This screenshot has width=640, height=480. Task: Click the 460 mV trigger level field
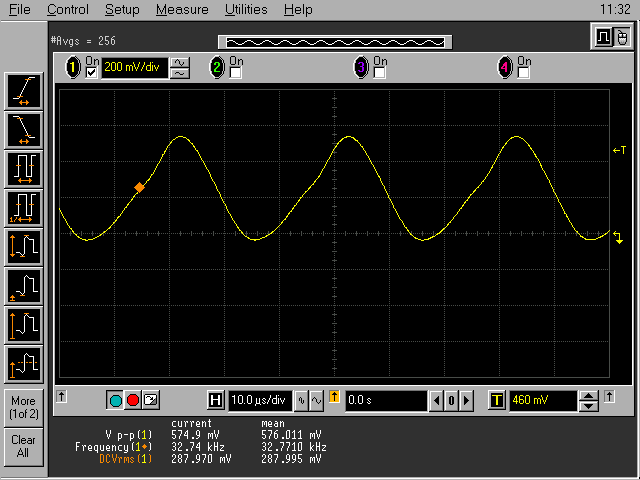click(543, 400)
